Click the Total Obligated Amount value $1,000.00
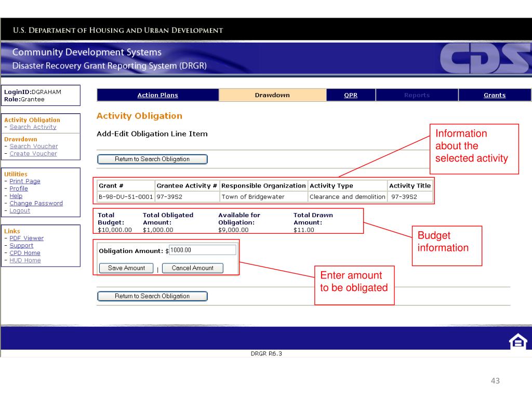The height and width of the screenshot is (399, 532). (x=158, y=230)
